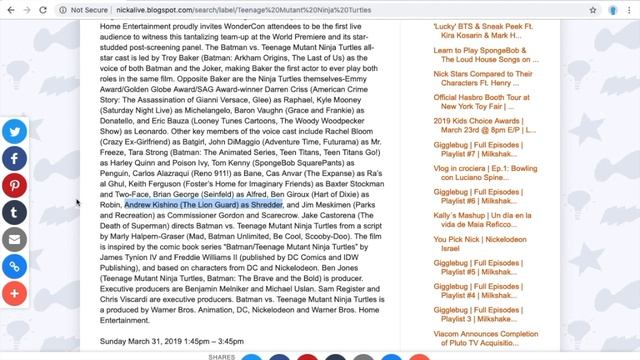This screenshot has width=640, height=360.
Task: Share to Tumblr via the sidebar icon
Action: tap(15, 212)
